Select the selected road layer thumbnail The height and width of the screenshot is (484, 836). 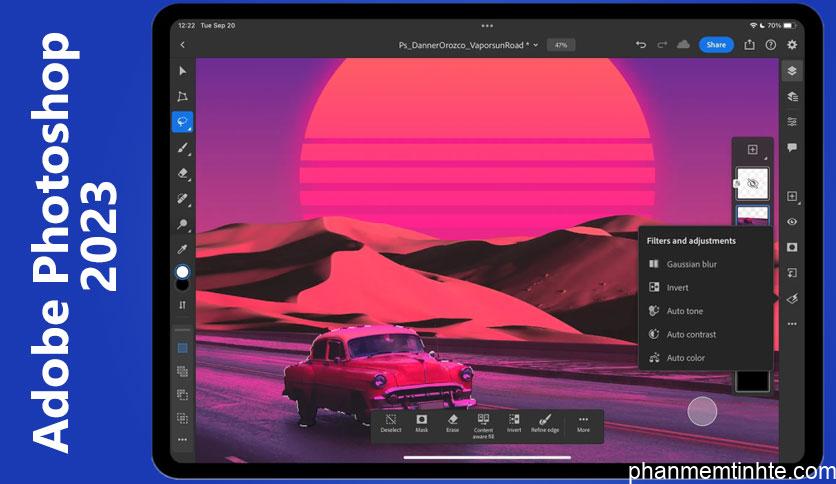tap(752, 216)
